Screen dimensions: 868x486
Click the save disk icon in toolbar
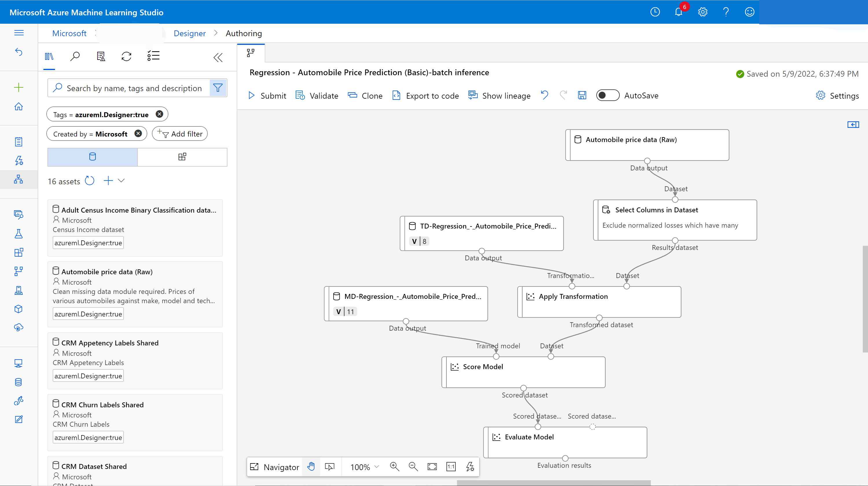(x=582, y=96)
